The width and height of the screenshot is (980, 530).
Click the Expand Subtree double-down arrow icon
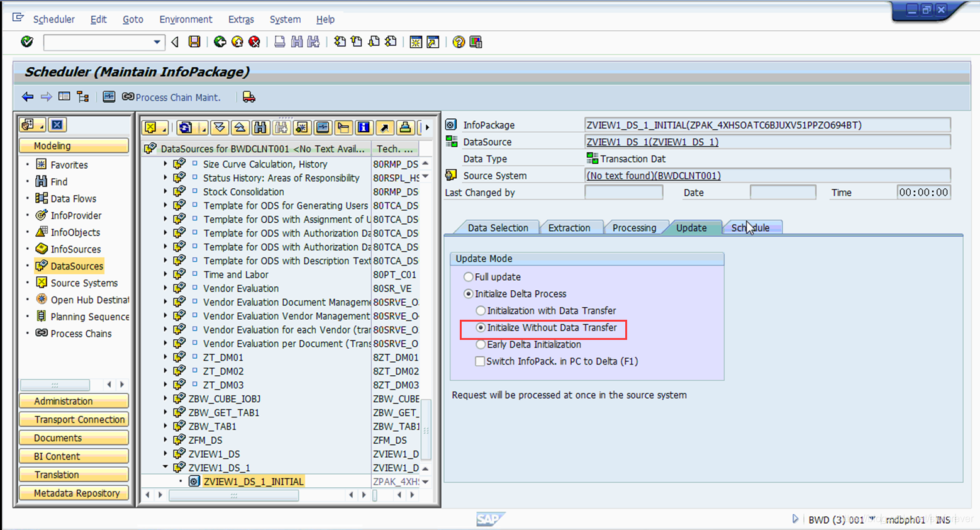[x=220, y=128]
